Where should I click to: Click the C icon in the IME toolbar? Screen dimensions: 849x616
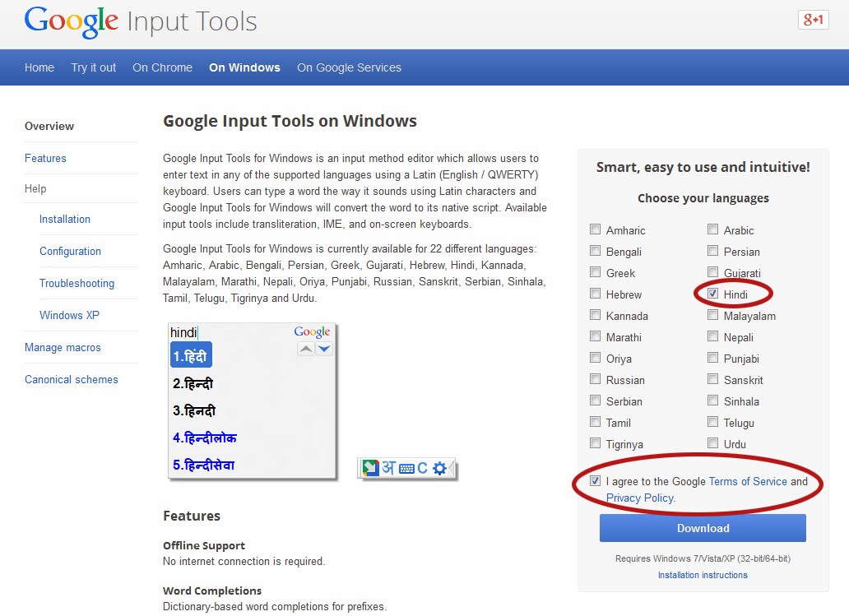[x=422, y=468]
